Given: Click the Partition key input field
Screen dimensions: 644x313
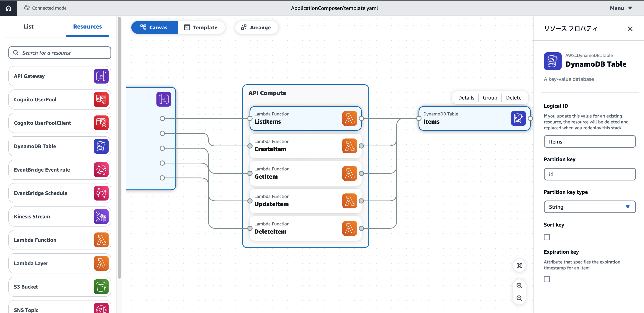Looking at the screenshot, I should [x=589, y=174].
